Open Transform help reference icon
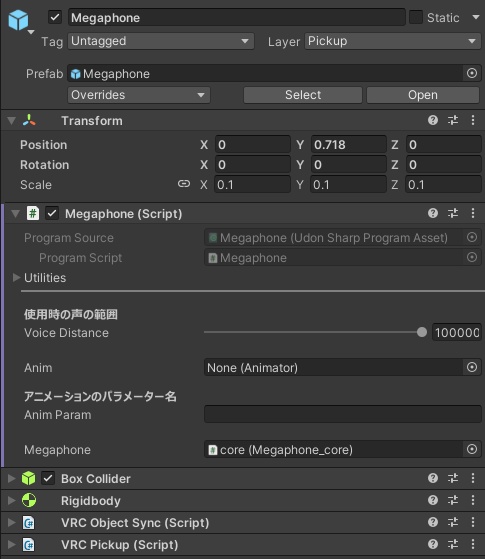 [x=433, y=120]
